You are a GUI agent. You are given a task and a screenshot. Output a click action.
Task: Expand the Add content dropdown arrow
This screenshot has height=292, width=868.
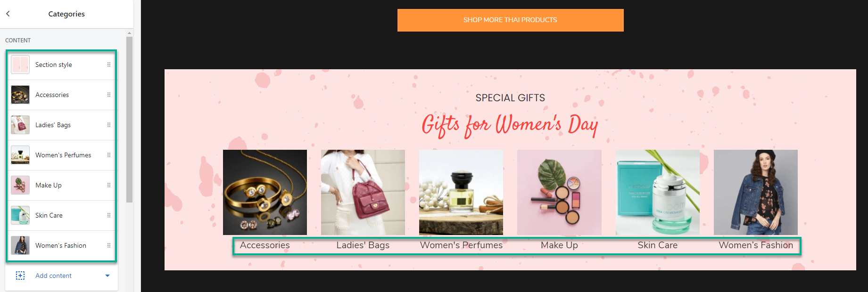(x=107, y=276)
